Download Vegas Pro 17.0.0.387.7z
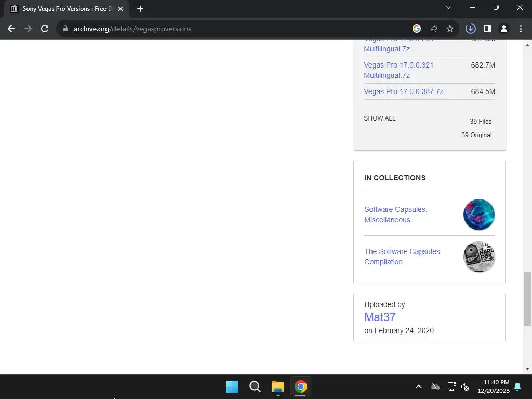The height and width of the screenshot is (399, 532). [403, 91]
